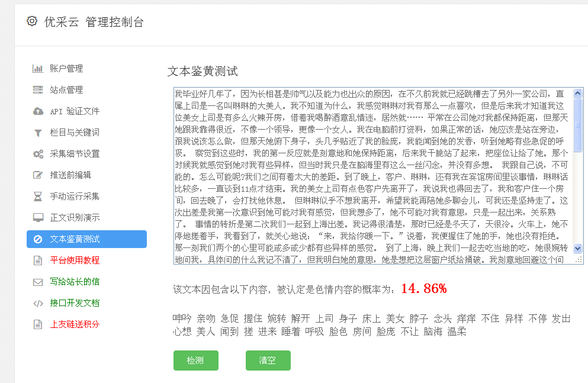Click the envelope icon for 写给站长的信
This screenshot has width=588, height=383.
pyautogui.click(x=38, y=282)
